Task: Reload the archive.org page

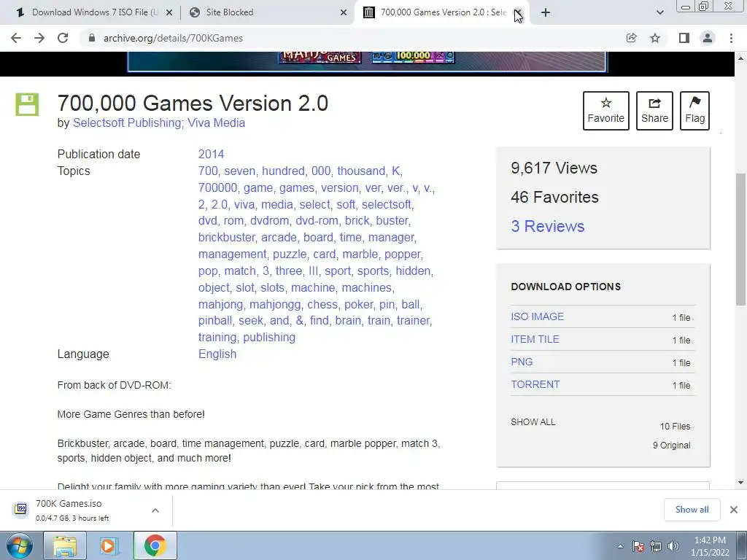Action: pos(63,38)
